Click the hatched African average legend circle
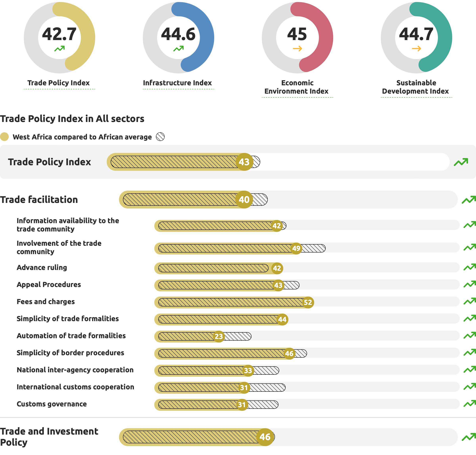 160,137
